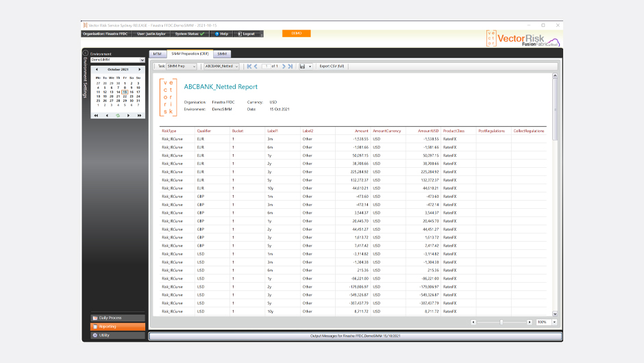Click zoom slider left arrow

pyautogui.click(x=473, y=323)
